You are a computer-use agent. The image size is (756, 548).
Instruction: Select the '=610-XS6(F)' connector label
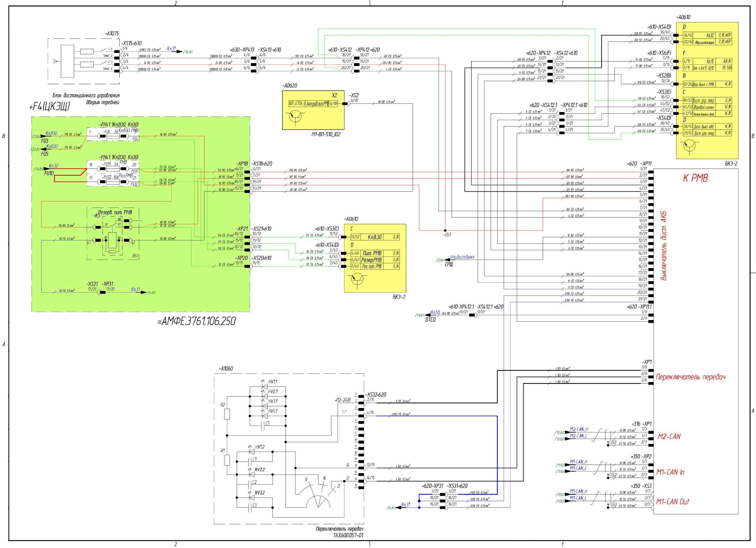659,53
